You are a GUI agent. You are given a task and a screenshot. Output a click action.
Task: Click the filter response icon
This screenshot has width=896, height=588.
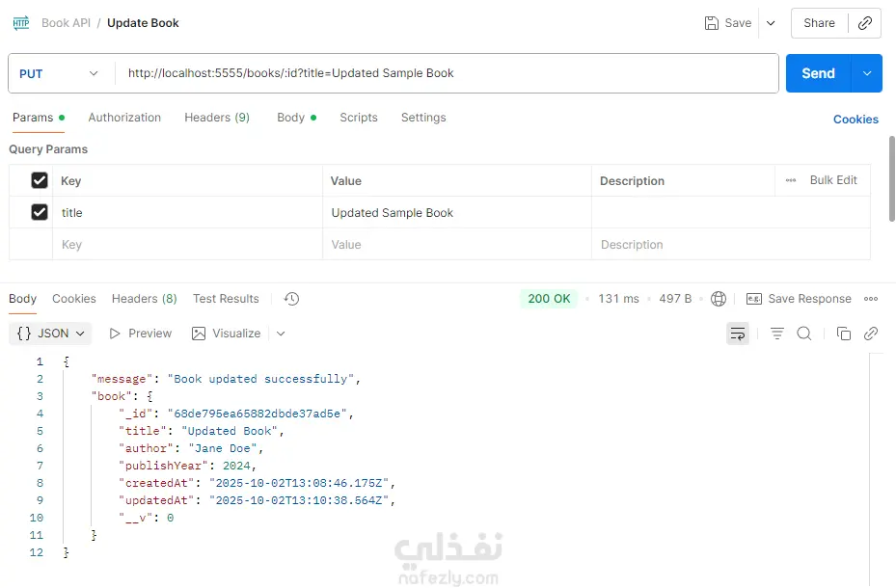777,334
